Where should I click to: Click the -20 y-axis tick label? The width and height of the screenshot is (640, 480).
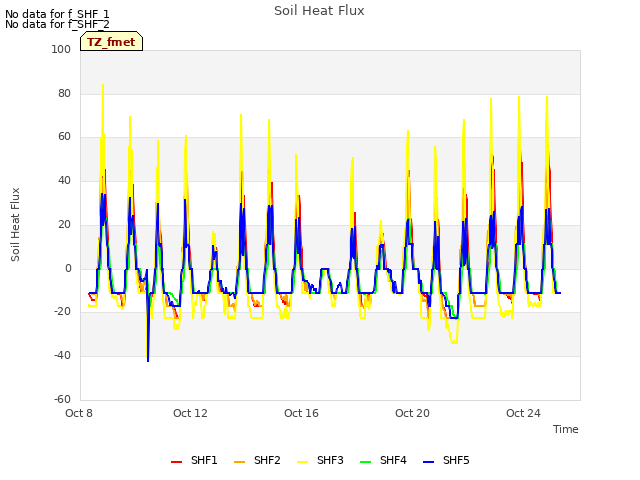(62, 312)
